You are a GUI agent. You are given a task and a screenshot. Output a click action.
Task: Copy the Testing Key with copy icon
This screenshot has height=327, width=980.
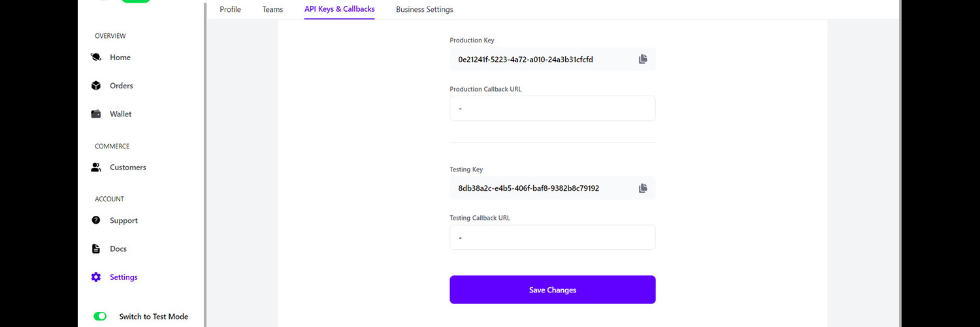pyautogui.click(x=643, y=188)
